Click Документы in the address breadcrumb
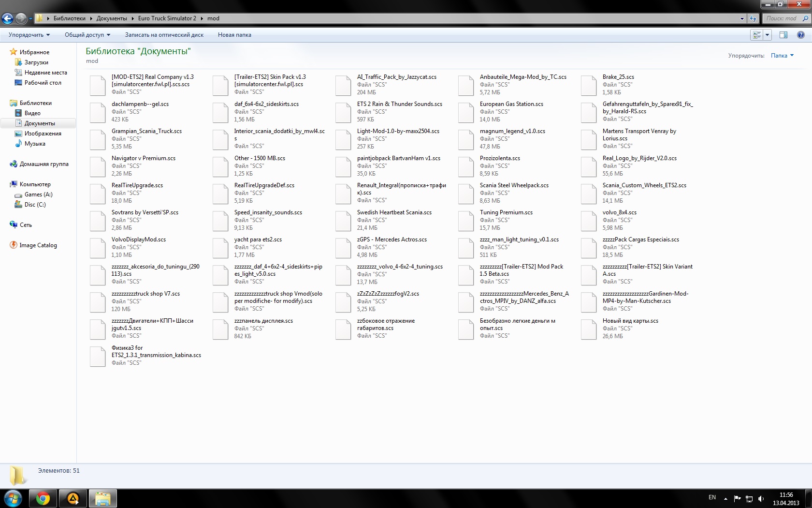812x508 pixels. click(x=112, y=18)
